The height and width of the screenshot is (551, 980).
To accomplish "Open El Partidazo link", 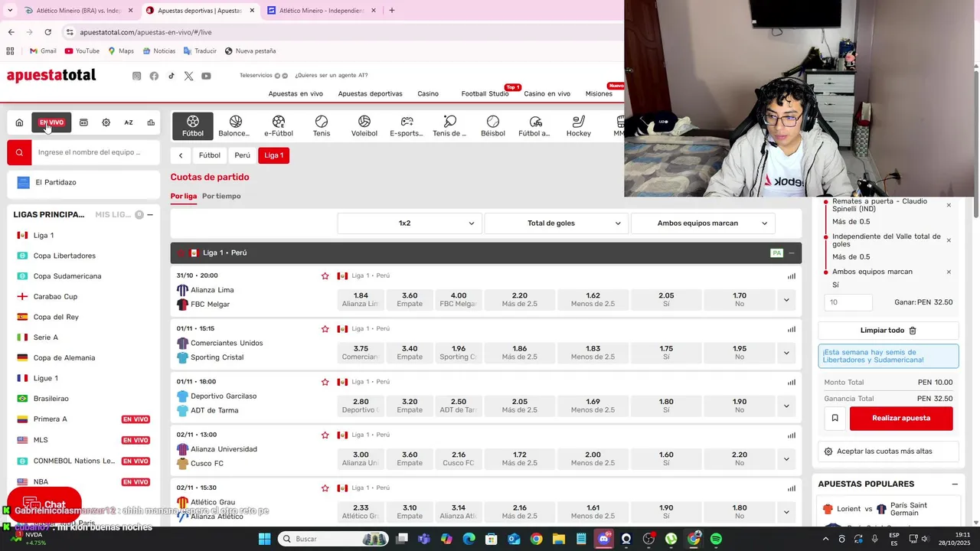I will pyautogui.click(x=83, y=182).
